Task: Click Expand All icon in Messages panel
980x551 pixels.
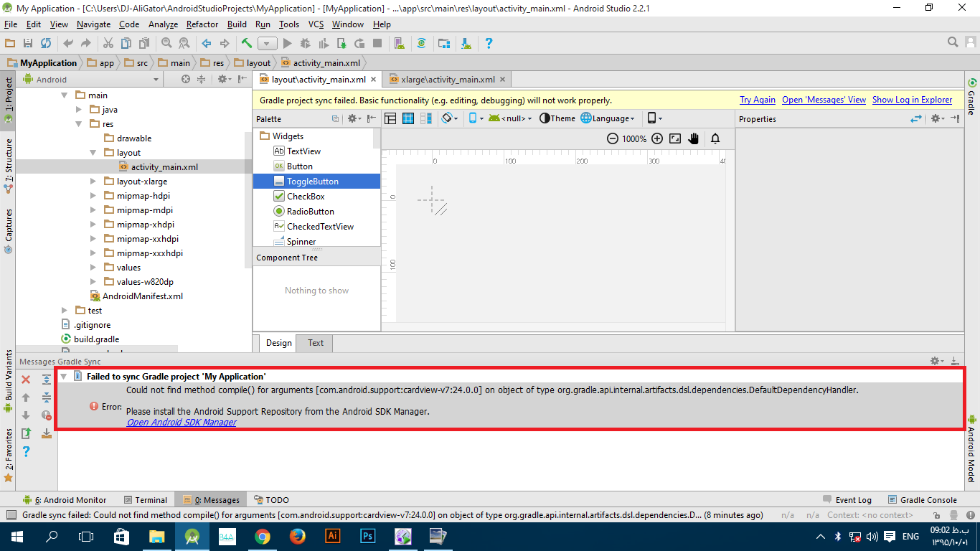Action: point(47,380)
